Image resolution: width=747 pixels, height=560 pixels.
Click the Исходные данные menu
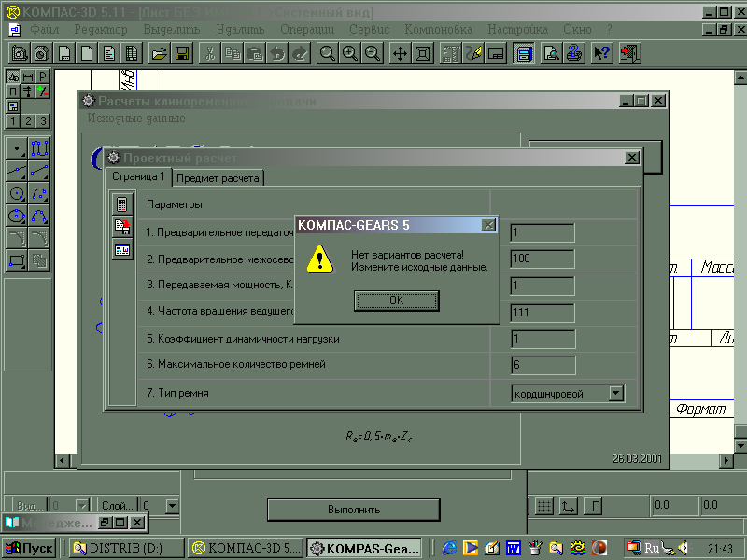point(136,119)
